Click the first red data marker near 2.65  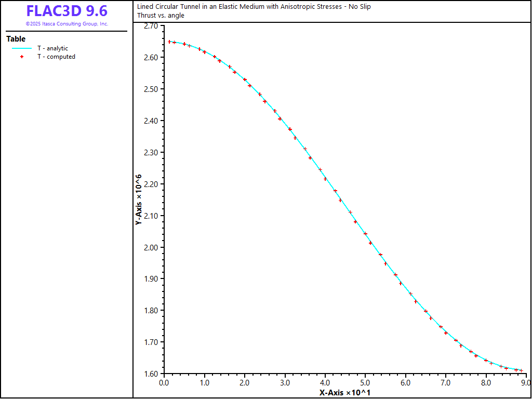(169, 42)
